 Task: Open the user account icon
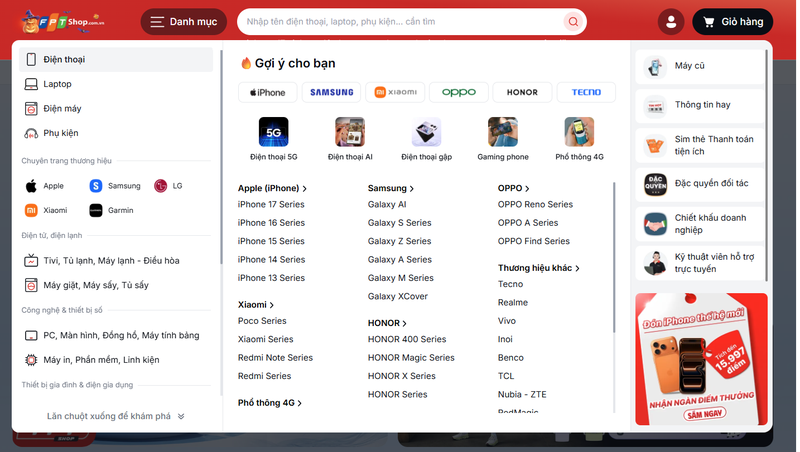[x=671, y=21]
